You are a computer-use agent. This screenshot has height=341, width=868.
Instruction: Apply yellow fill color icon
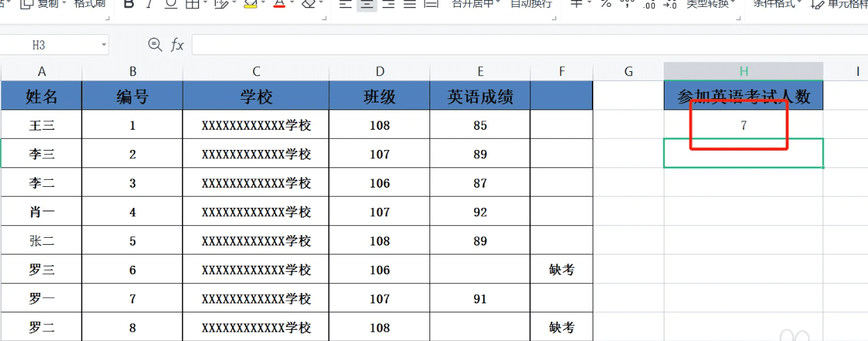251,3
